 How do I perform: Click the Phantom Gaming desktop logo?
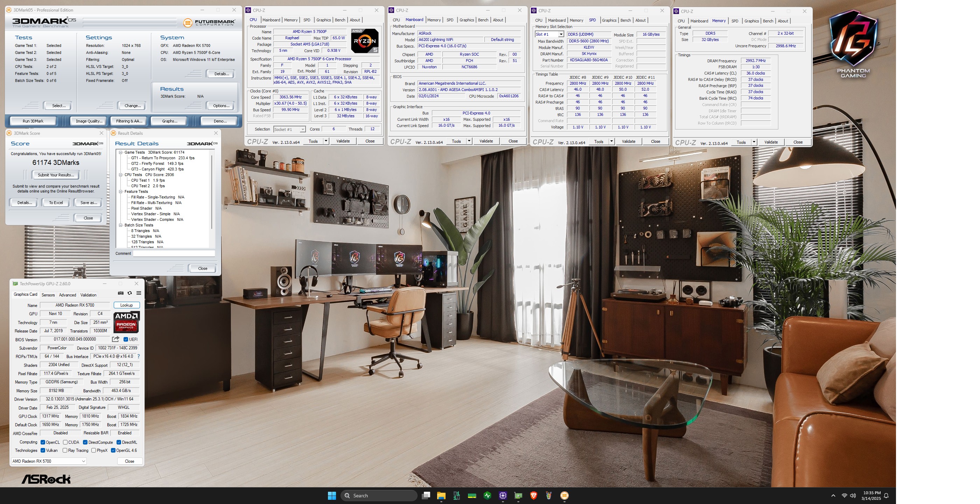pyautogui.click(x=853, y=44)
